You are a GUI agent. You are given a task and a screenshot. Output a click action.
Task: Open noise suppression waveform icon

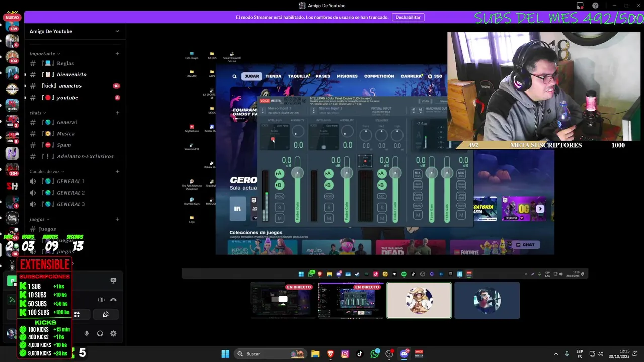pos(101,300)
